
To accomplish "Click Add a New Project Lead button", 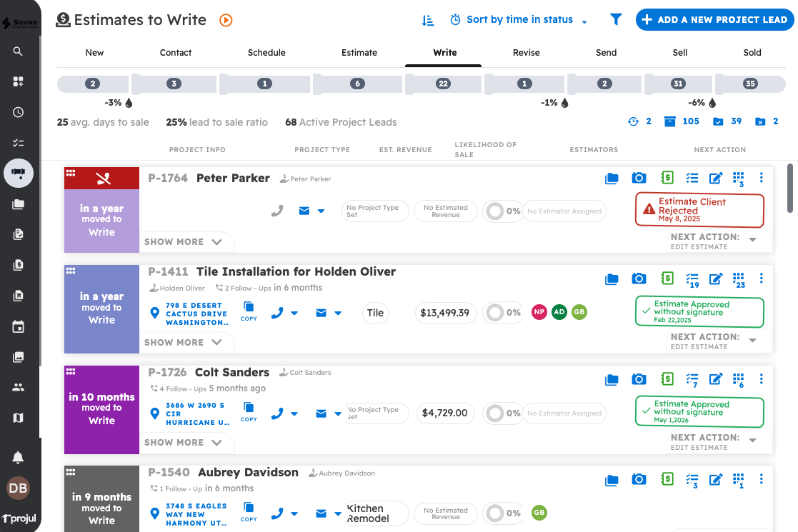I will point(714,20).
